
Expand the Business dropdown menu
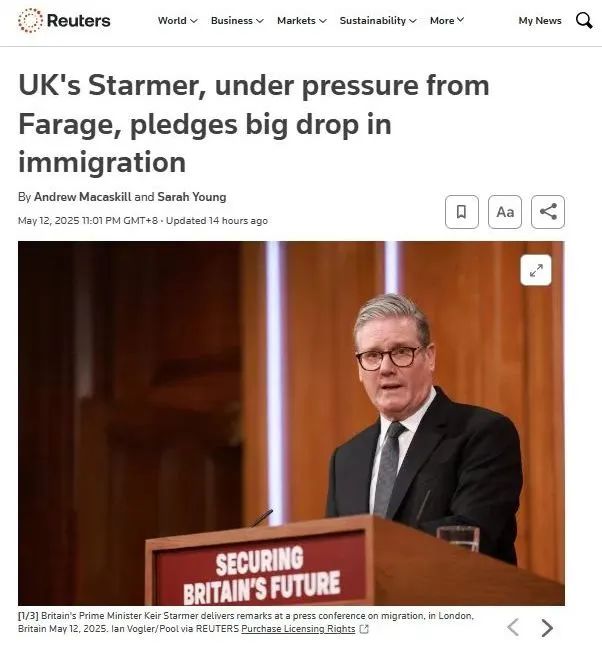point(237,21)
